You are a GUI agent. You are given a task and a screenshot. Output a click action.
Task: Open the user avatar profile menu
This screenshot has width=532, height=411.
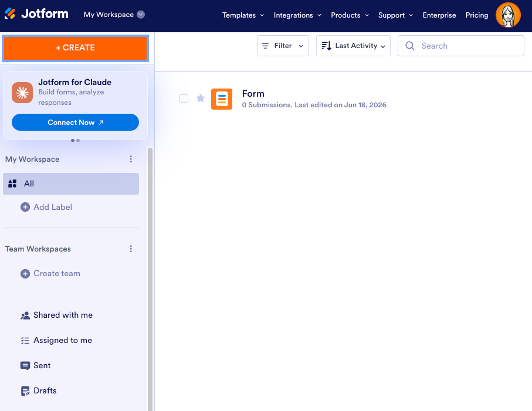(x=508, y=15)
